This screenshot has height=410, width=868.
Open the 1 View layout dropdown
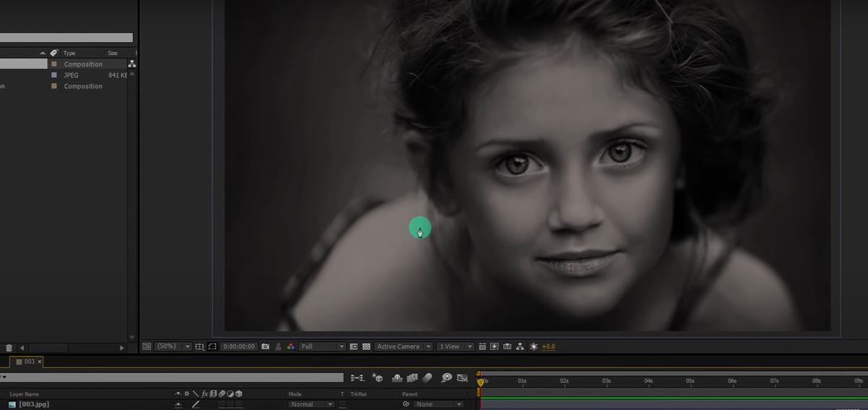pyautogui.click(x=456, y=346)
